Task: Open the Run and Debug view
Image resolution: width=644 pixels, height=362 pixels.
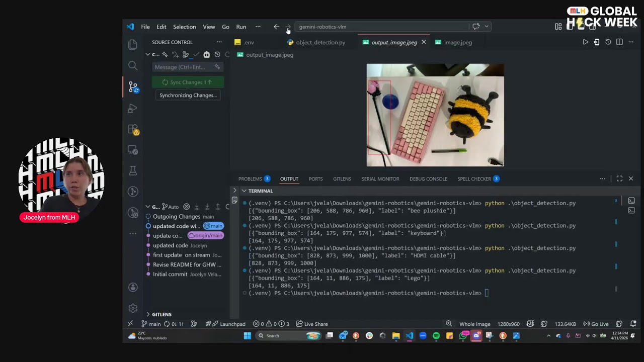Action: 133,108
